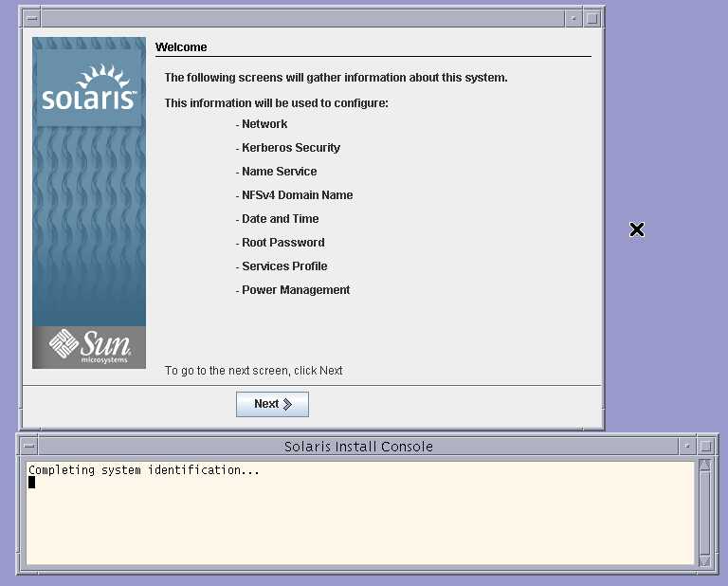Click the Sun Microsystems logo
The image size is (728, 586).
[x=89, y=347]
